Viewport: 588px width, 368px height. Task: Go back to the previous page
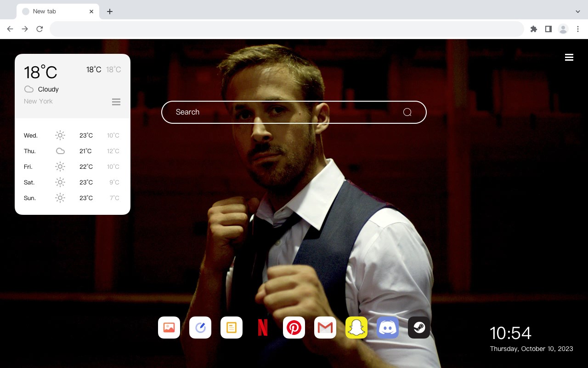click(x=10, y=29)
